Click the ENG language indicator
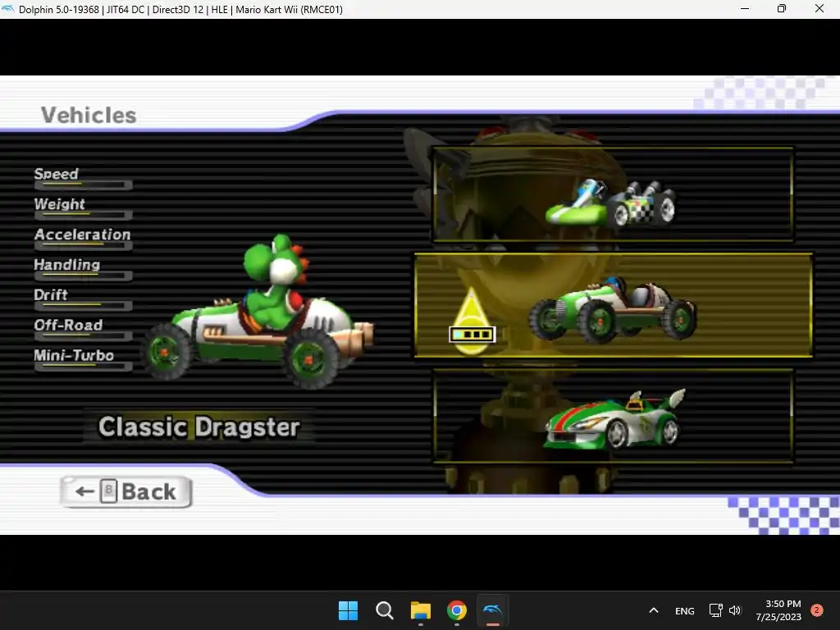Screen dimensions: 840x630 click(x=685, y=610)
